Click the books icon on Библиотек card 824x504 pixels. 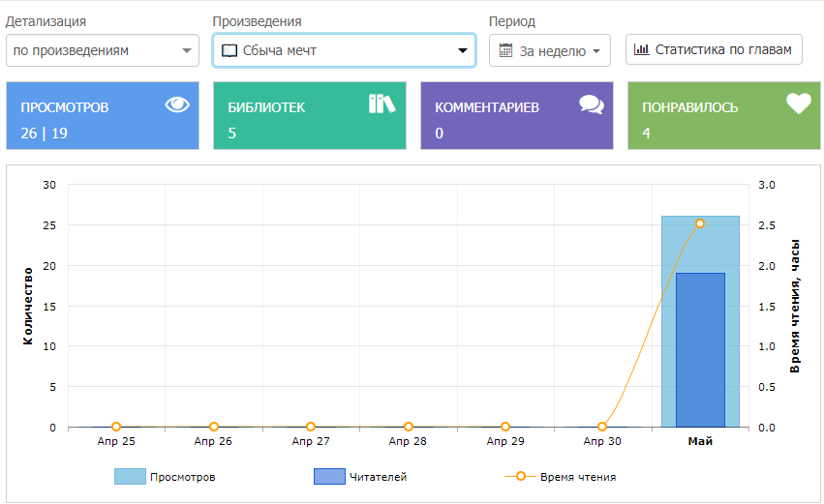click(382, 104)
